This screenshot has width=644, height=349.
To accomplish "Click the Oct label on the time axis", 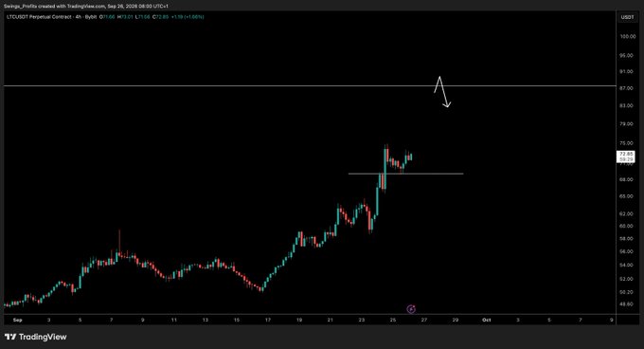I will click(x=486, y=320).
